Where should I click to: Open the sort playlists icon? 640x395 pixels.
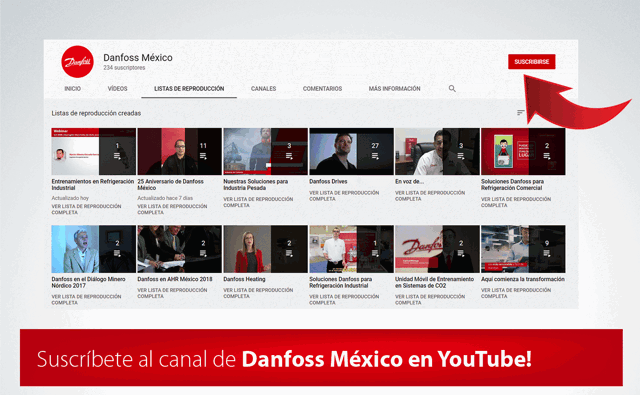[520, 113]
